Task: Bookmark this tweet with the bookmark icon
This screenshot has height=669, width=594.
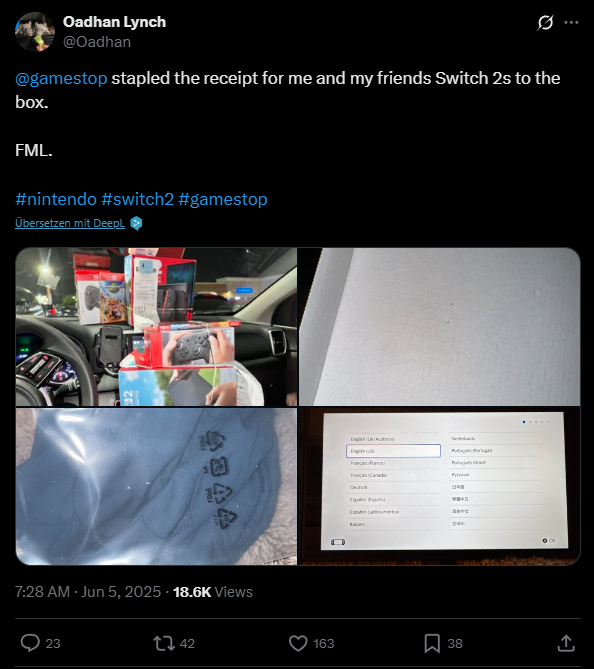Action: pos(432,643)
